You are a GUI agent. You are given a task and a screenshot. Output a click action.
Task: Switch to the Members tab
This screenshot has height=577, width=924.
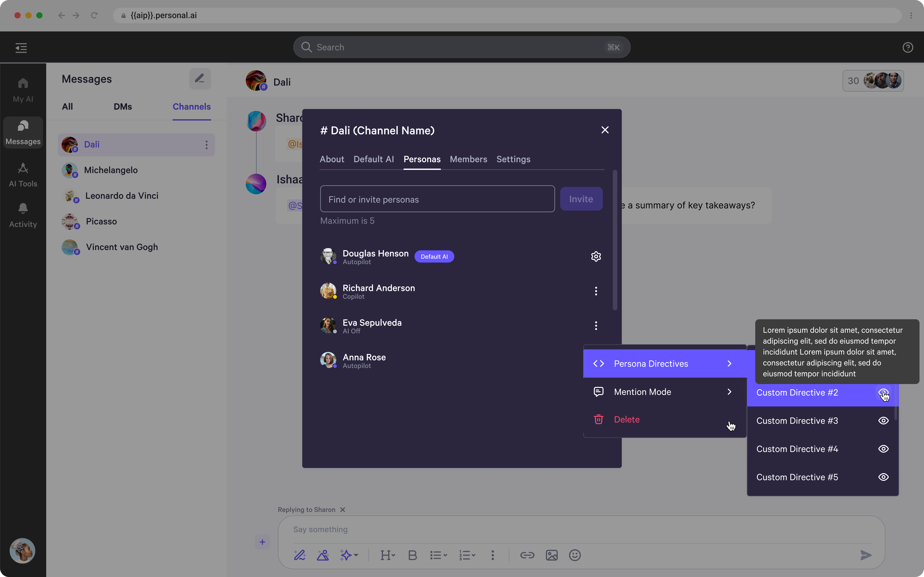pyautogui.click(x=468, y=159)
